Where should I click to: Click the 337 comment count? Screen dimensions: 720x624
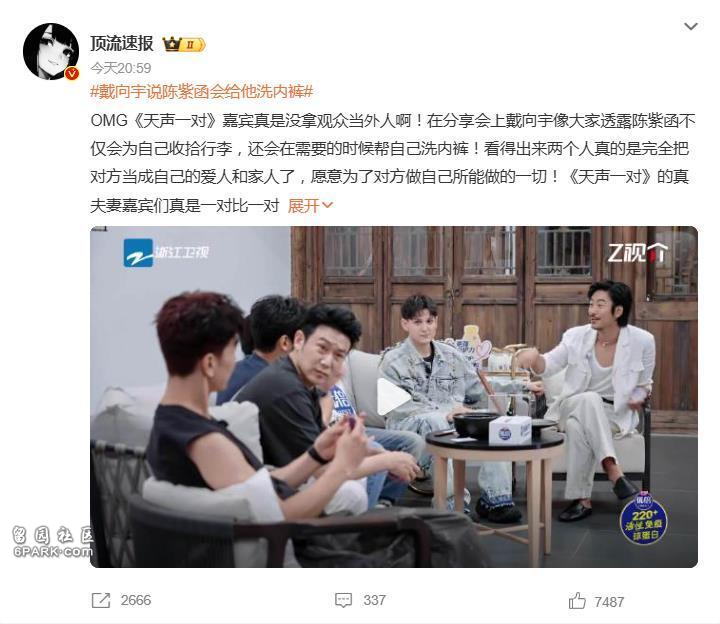pos(374,600)
